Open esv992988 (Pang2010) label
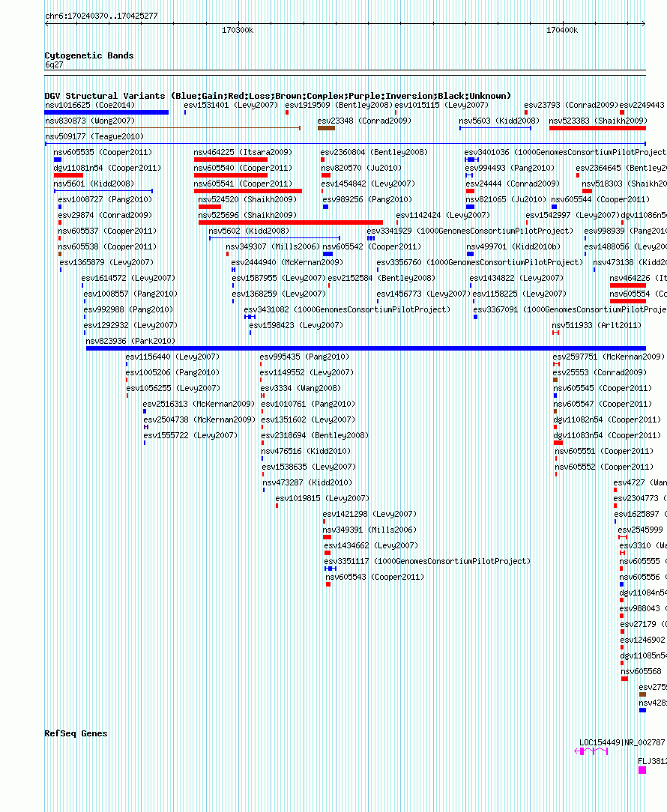667x812 pixels. [x=128, y=309]
